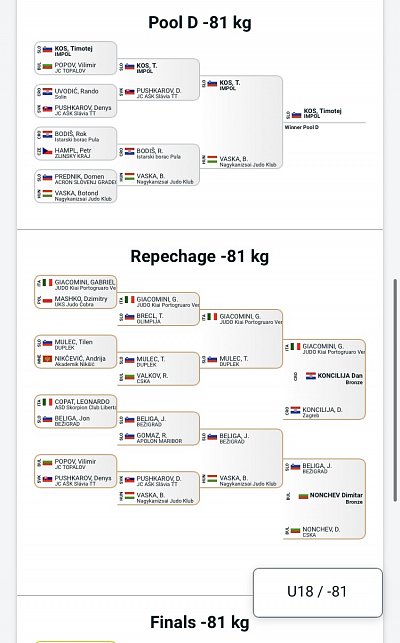Click Italian flag beside COPAT, LEONARDO
Screen dimensions: 400x643
click(x=48, y=402)
